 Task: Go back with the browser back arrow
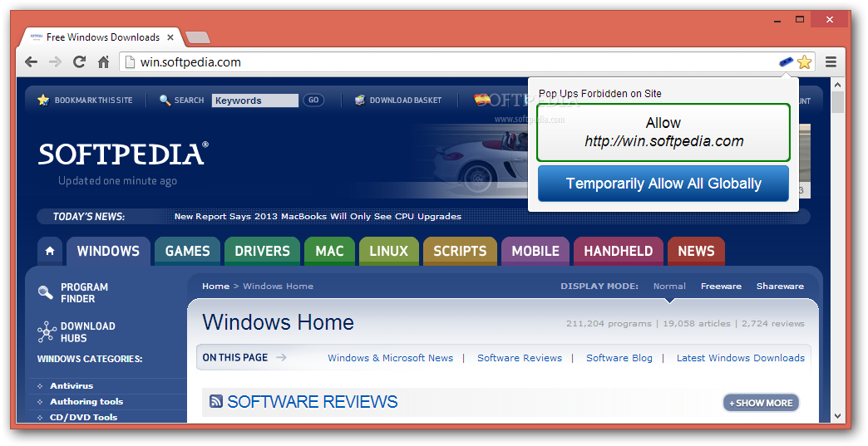(31, 62)
